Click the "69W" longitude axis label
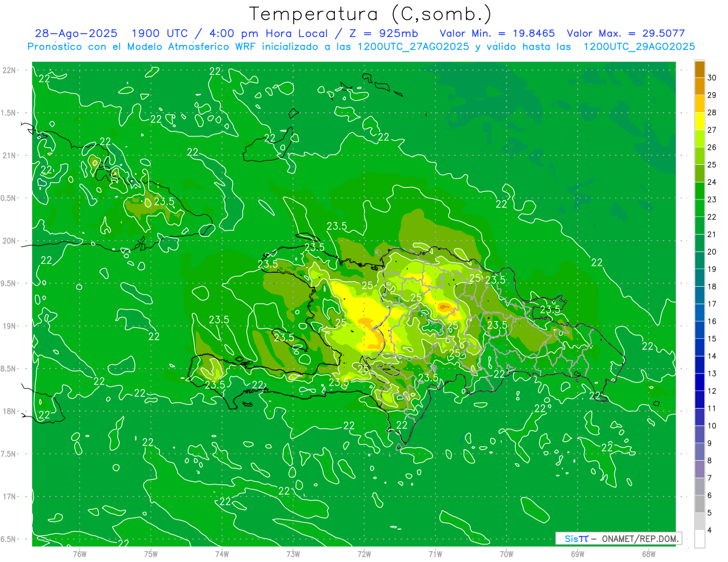728x562 pixels. 578,554
